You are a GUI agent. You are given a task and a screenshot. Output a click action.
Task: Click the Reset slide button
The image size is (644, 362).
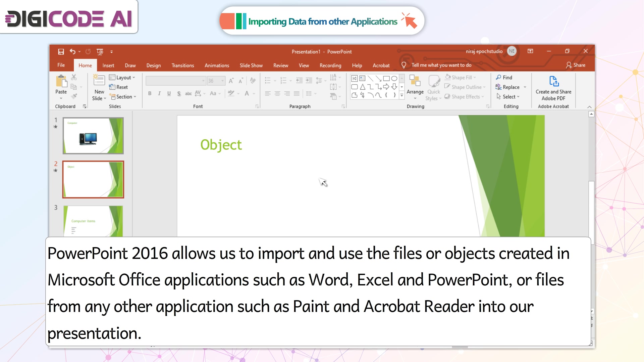118,87
